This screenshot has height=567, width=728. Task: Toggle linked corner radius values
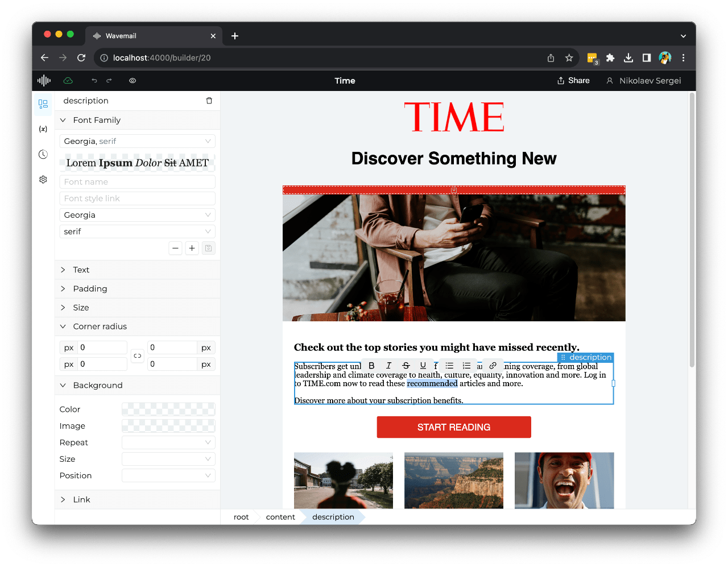[x=137, y=356]
